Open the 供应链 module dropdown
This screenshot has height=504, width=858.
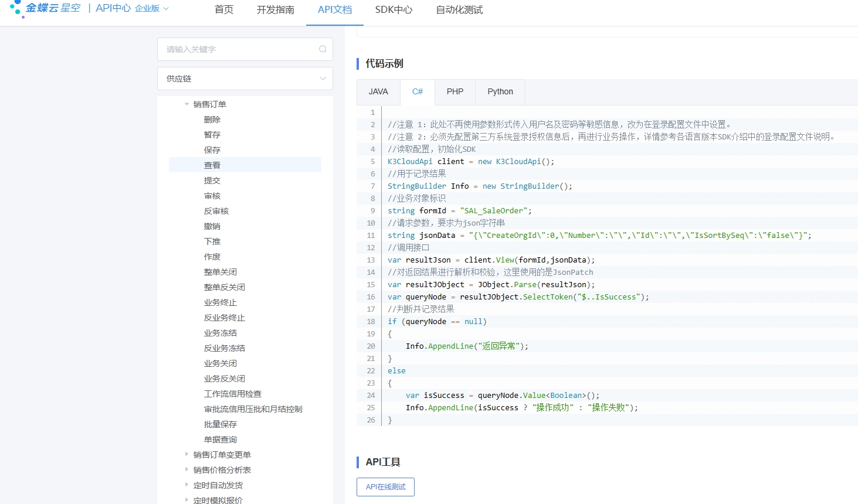click(x=245, y=79)
